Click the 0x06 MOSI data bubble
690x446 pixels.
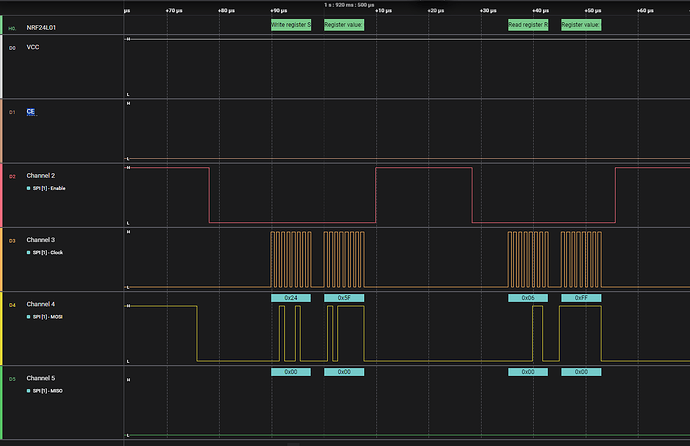pos(528,298)
